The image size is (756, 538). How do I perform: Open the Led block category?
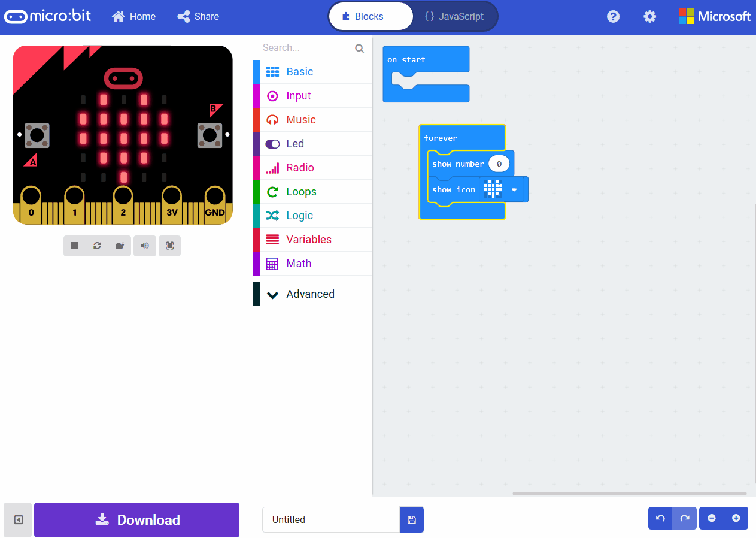[x=312, y=144]
